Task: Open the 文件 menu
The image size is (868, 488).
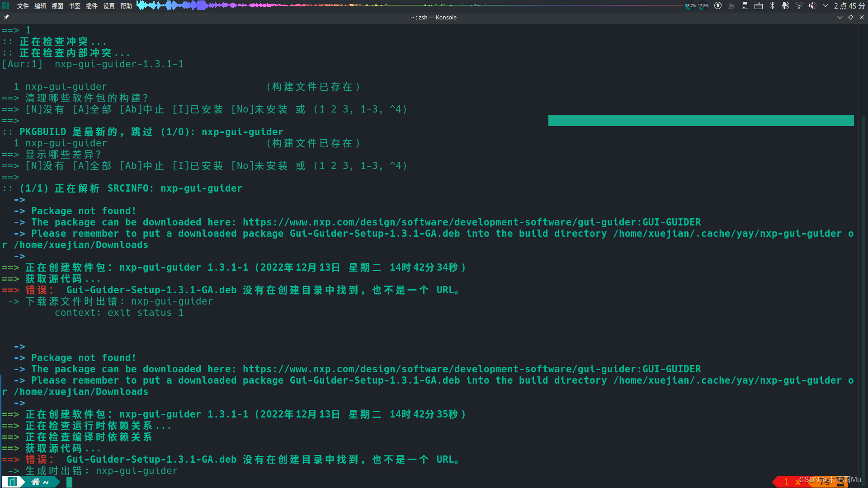Action: pyautogui.click(x=23, y=6)
